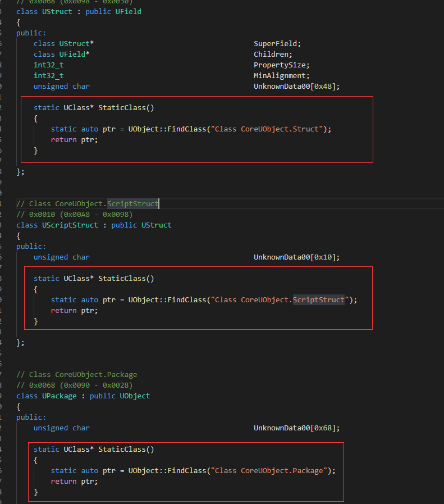Click comment '// 0x0068 (0x0090 - 0x0028)'
This screenshot has height=504, width=444.
pos(75,385)
